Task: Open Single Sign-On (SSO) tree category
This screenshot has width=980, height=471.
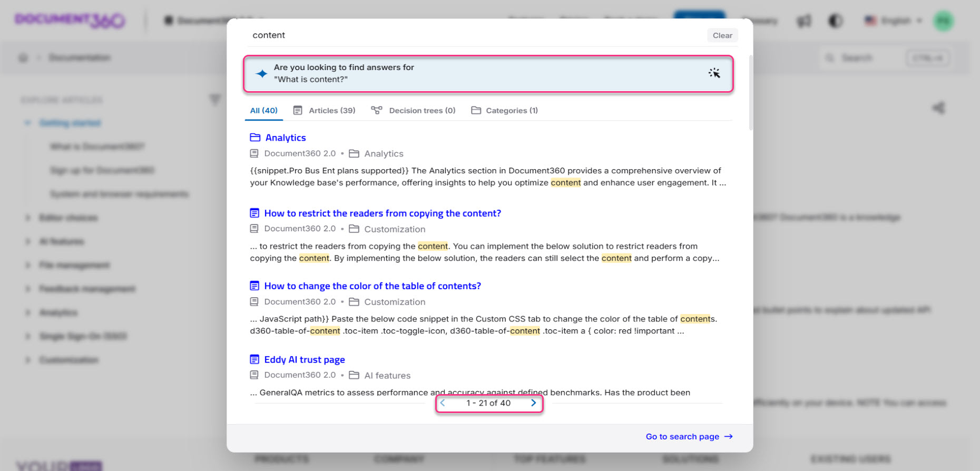Action: coord(83,336)
